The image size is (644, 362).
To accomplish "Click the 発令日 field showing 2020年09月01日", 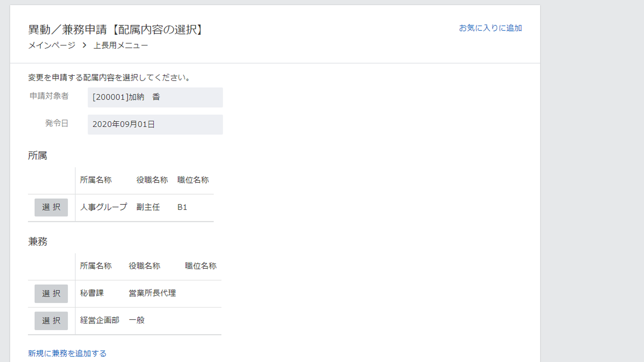I will [155, 125].
